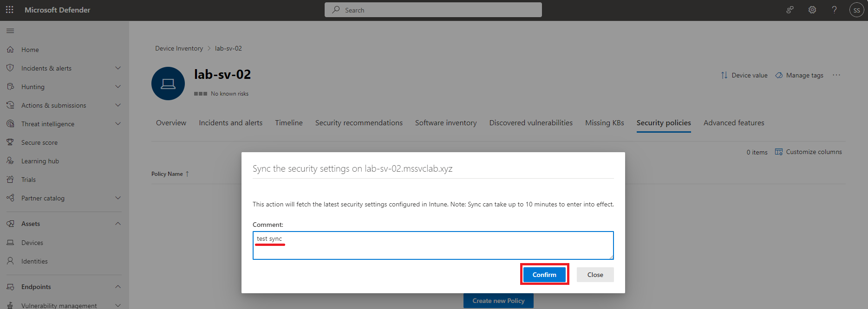Switch to the Discovered vulnerabilities tab
This screenshot has width=868, height=309.
tap(531, 123)
